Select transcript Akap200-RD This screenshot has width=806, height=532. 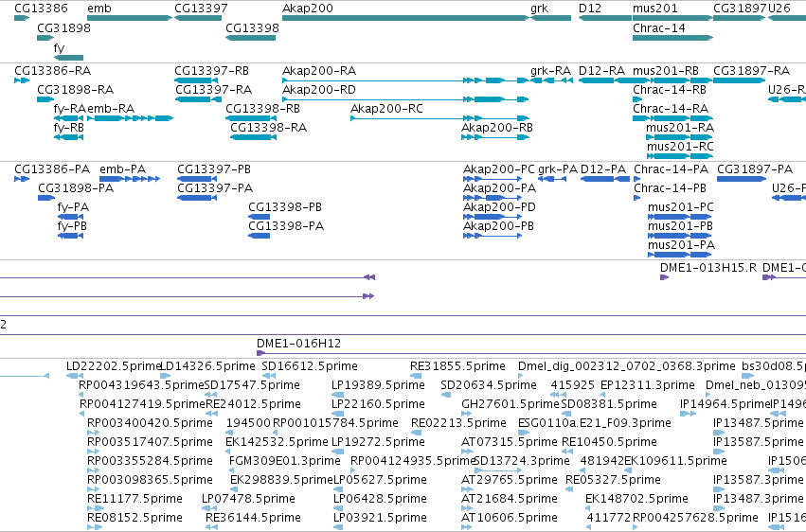pos(405,99)
